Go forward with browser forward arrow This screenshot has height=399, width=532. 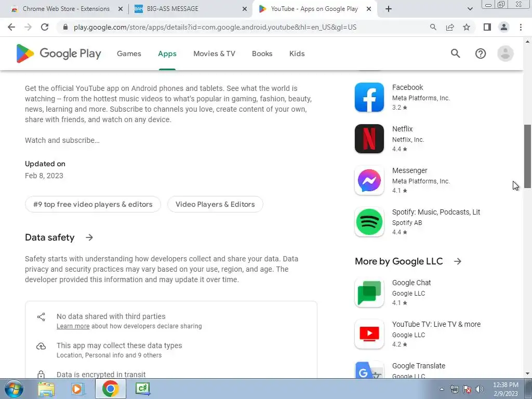[x=28, y=27]
